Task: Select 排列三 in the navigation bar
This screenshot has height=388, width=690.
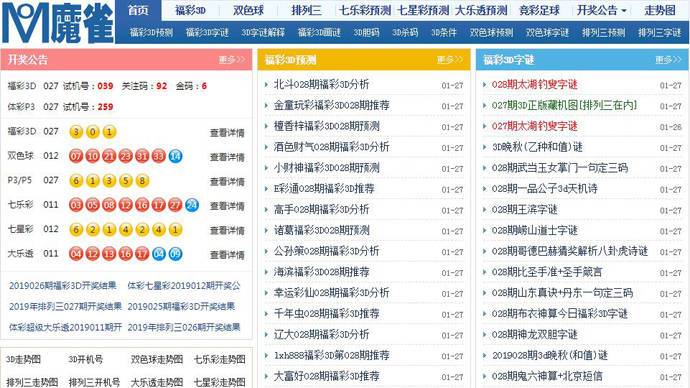Action: [x=306, y=10]
